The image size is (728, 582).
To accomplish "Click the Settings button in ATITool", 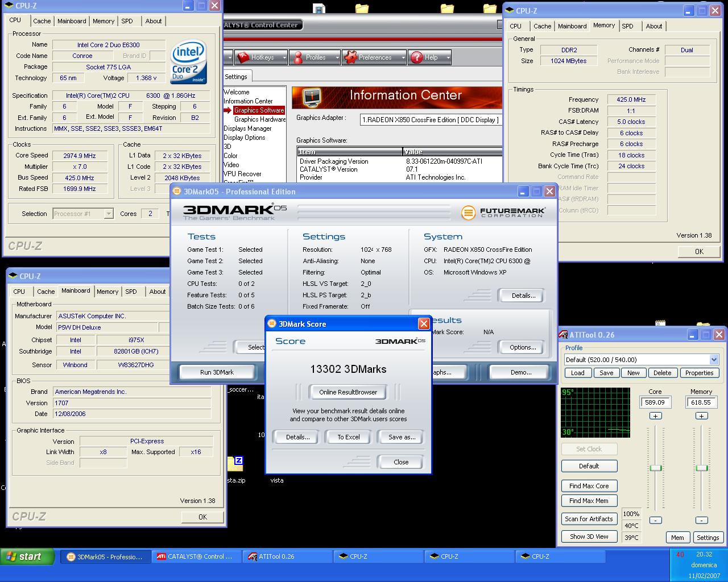I will coord(708,538).
